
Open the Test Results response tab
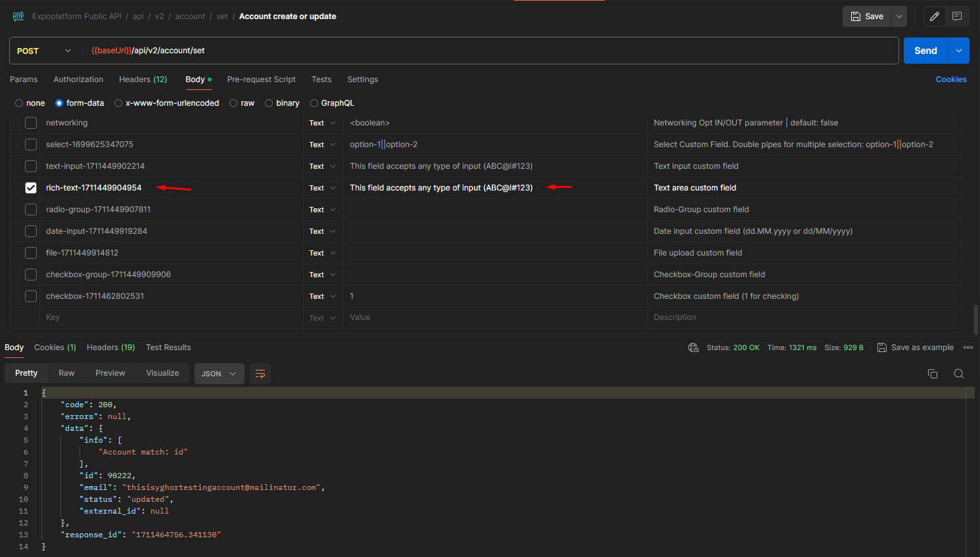click(168, 347)
